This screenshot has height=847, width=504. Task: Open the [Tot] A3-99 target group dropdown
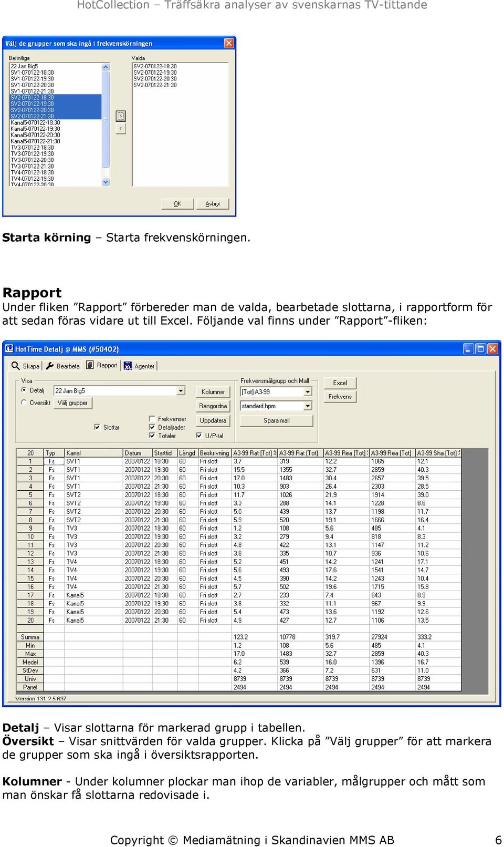pyautogui.click(x=308, y=392)
